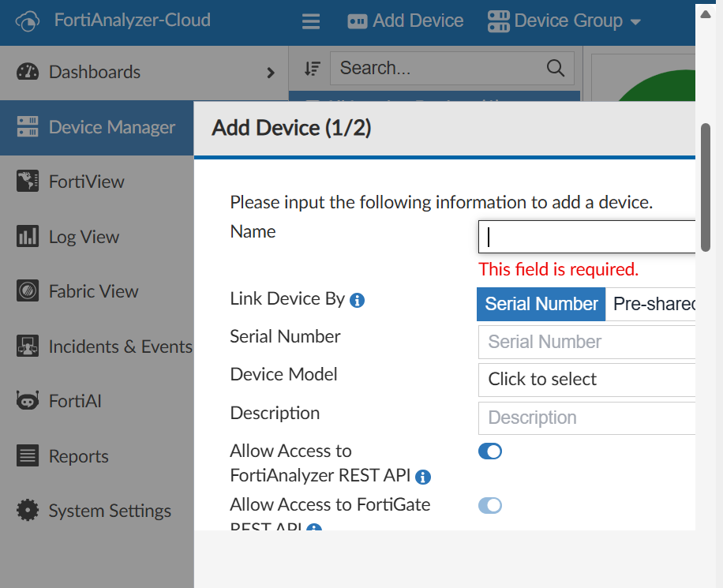
Task: Open the FortiAI robot icon
Action: 28,400
